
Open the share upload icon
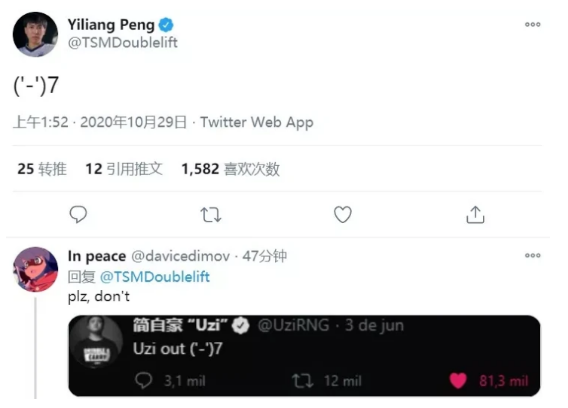click(475, 215)
